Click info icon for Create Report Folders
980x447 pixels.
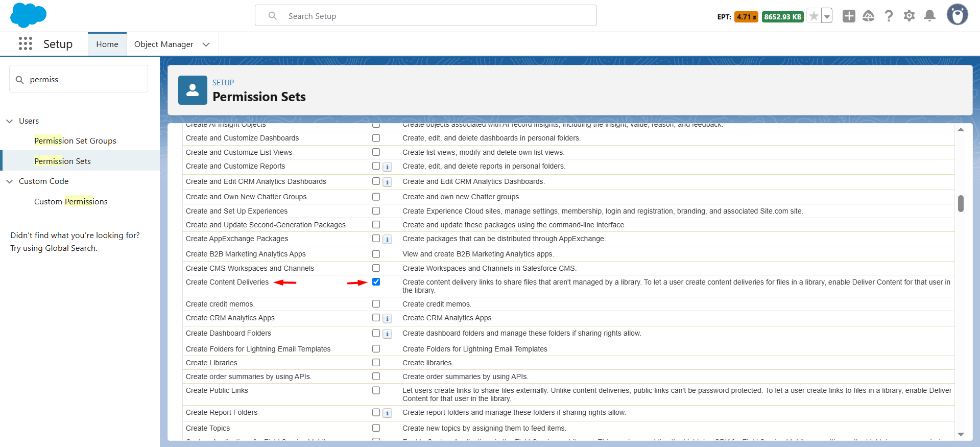[x=388, y=413]
